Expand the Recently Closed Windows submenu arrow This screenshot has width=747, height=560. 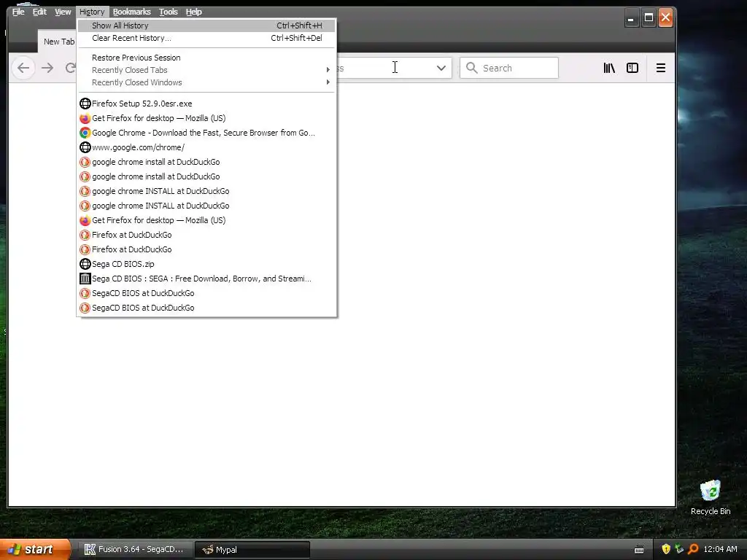pos(328,82)
